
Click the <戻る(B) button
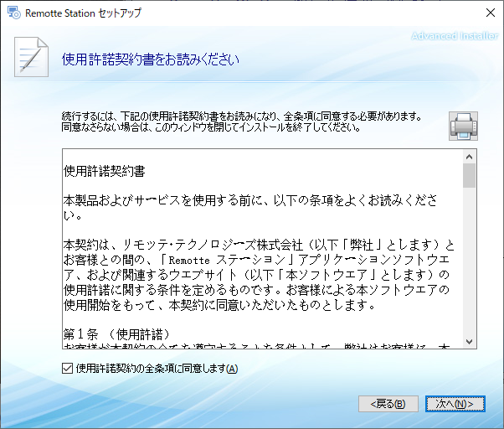coord(388,404)
